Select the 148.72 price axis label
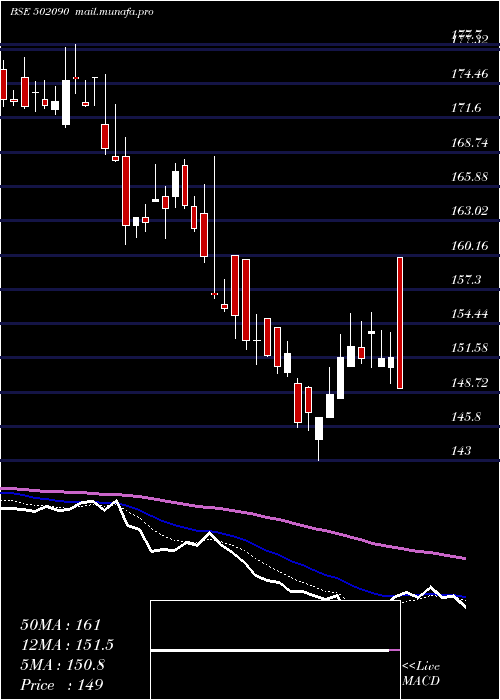Screen dimensions: 500x700 [x=469, y=383]
